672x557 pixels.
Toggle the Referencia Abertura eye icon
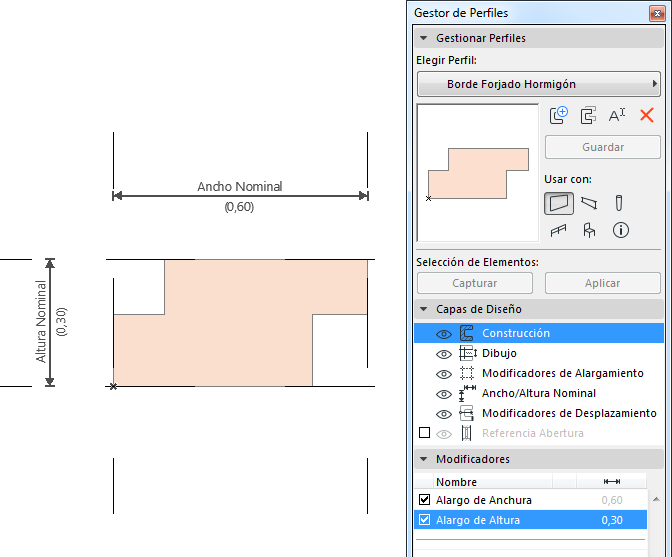[x=444, y=434]
